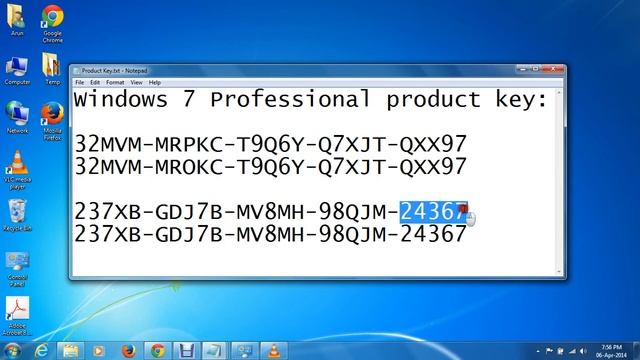Select the Computer desktop icon

(17, 70)
